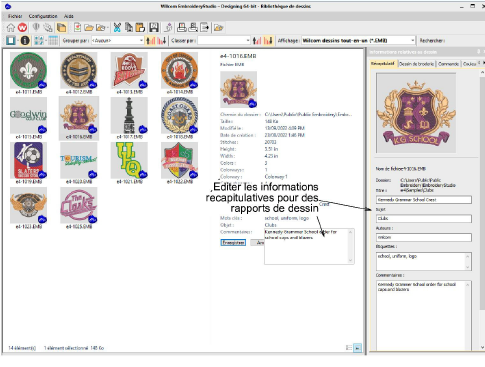Open the Fichier menu
485x367 pixels.
[x=15, y=16]
